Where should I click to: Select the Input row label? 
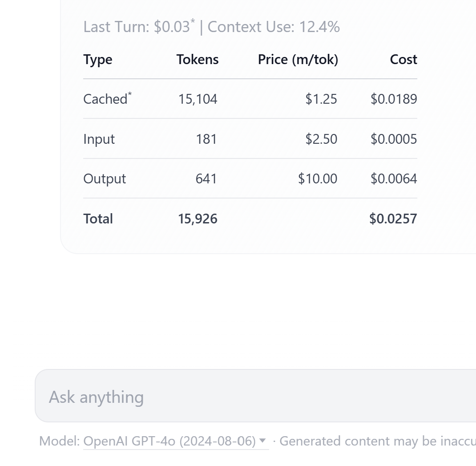tap(99, 139)
